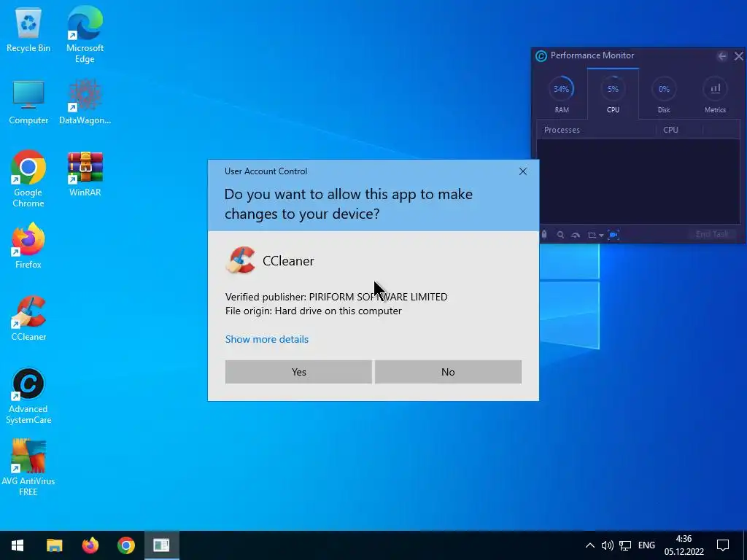747x560 pixels.
Task: Click End Task in Performance Monitor
Action: coord(712,234)
